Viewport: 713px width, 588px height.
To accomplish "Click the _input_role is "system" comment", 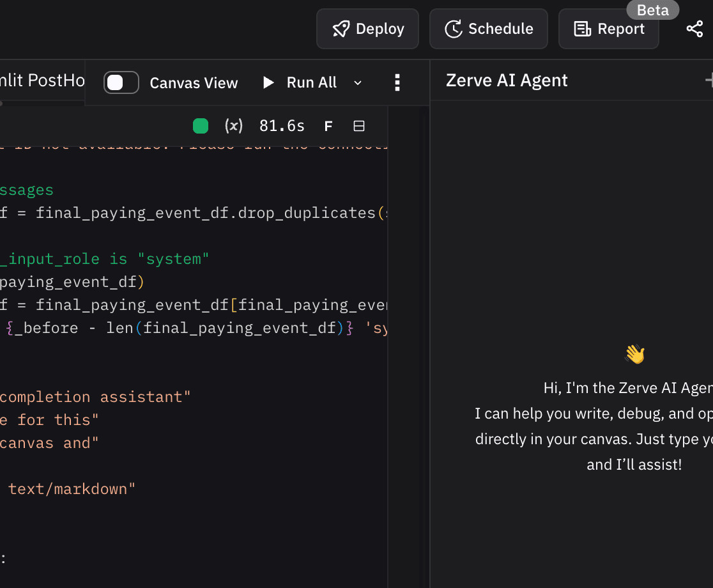I will 104,259.
